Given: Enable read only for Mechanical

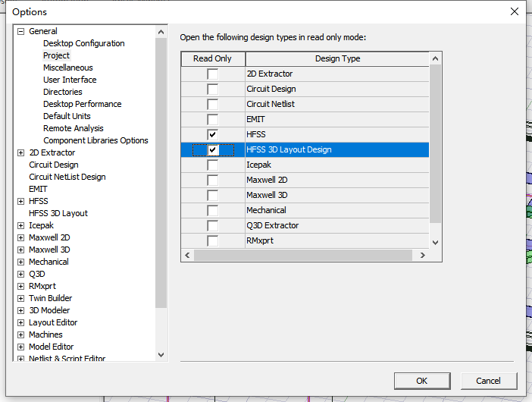Looking at the screenshot, I should (x=213, y=211).
